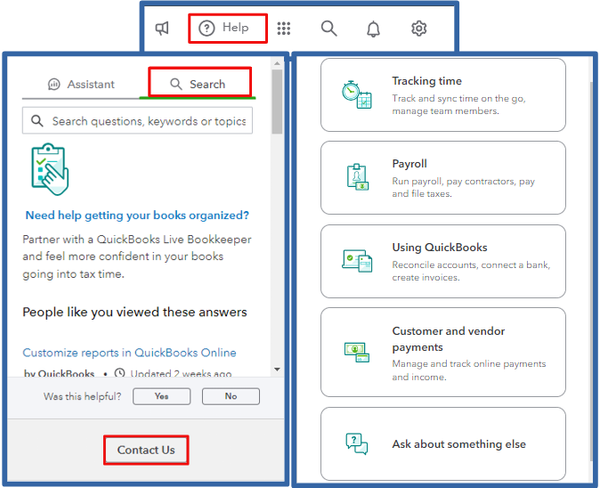Screen dimensions: 600x488
Task: Click the payments money icon
Action: click(x=357, y=352)
